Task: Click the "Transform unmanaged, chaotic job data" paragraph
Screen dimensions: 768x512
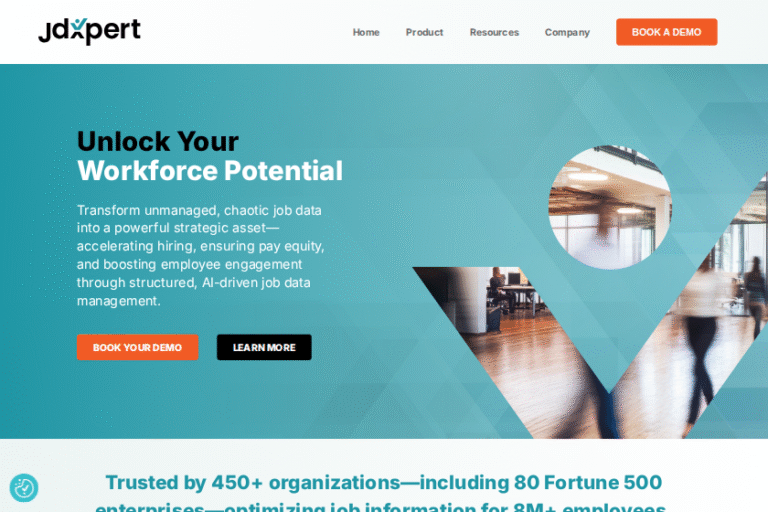Action: click(200, 255)
